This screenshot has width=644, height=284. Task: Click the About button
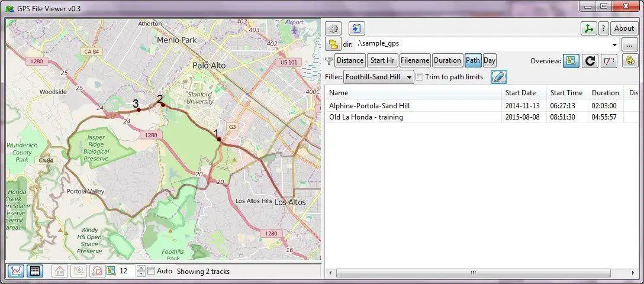624,28
